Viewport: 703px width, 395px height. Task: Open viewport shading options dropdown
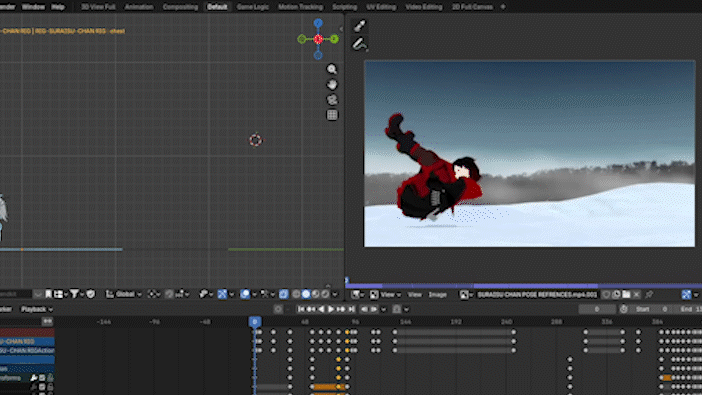(335, 295)
